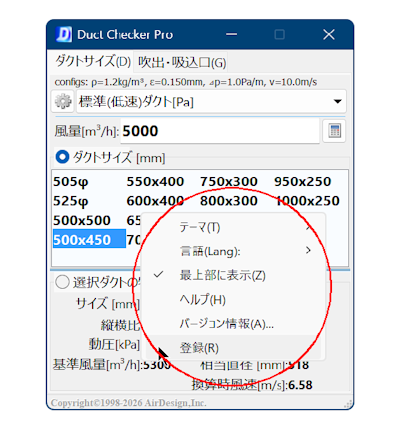
Task: Select duct size 950x250
Action: click(303, 182)
